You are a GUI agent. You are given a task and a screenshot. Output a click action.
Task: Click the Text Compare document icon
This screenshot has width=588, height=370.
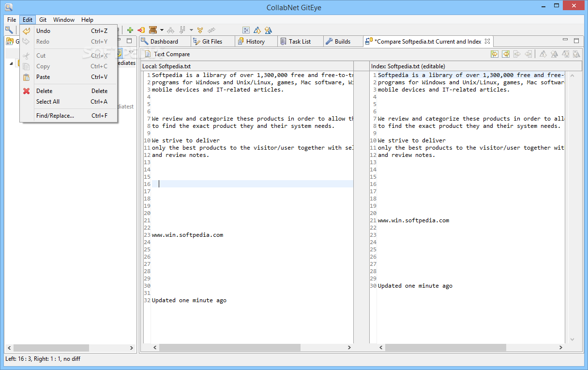pyautogui.click(x=147, y=54)
